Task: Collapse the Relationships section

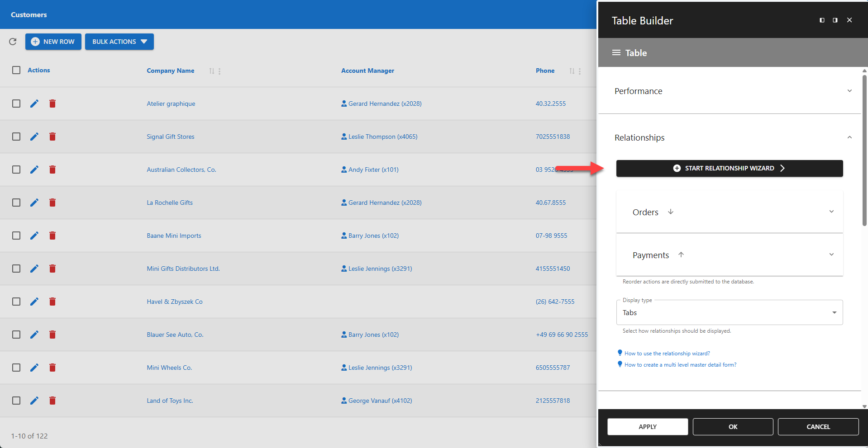Action: tap(849, 137)
